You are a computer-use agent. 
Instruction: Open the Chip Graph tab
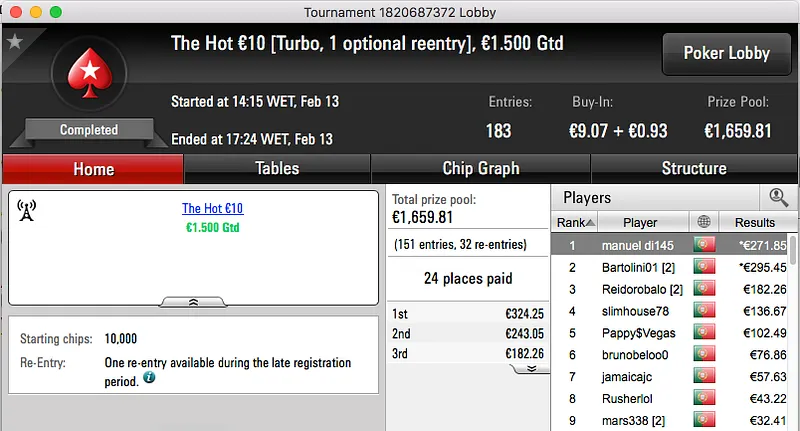(481, 169)
